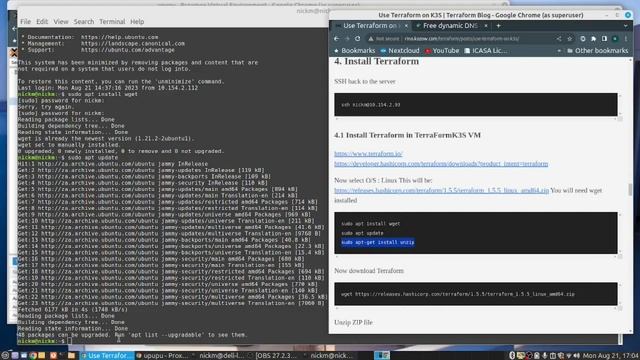The width and height of the screenshot is (640, 360).
Task: Switch to Use Terrafor... taskbar window
Action: click(107, 356)
